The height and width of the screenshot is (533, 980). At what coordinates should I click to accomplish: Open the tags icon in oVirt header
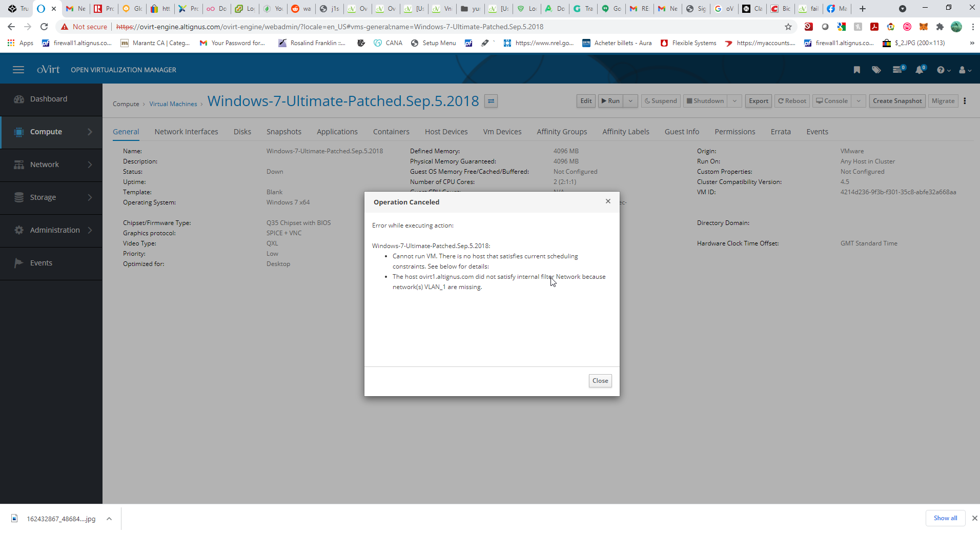coord(876,70)
